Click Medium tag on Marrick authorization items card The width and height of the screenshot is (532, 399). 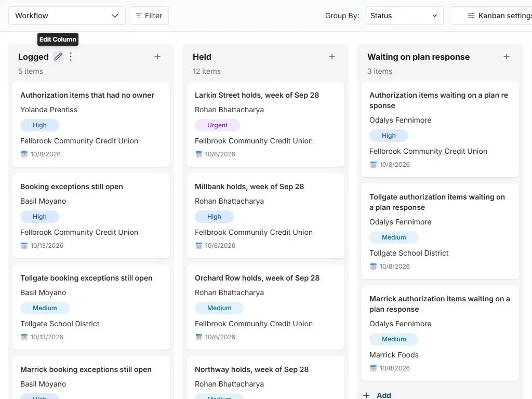[x=394, y=339]
